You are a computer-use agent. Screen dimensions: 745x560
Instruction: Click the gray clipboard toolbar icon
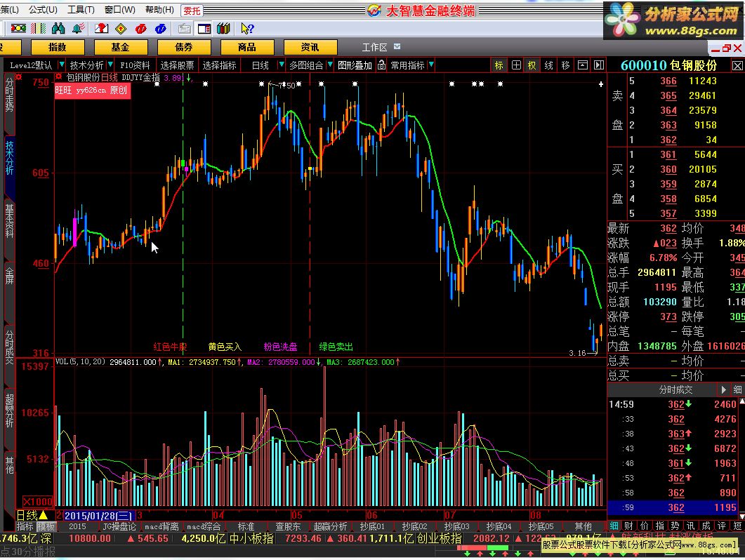pyautogui.click(x=185, y=29)
